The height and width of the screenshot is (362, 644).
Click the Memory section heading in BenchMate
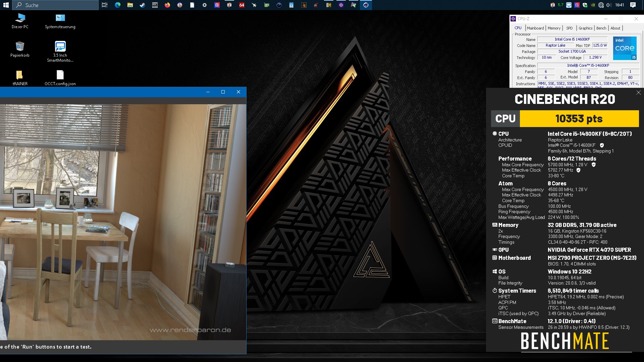(508, 225)
